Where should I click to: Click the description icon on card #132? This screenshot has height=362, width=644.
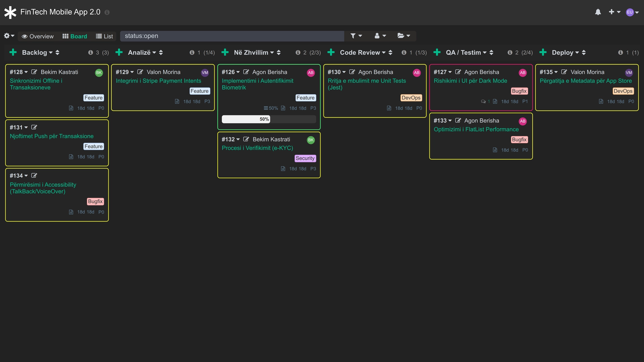[283, 169]
